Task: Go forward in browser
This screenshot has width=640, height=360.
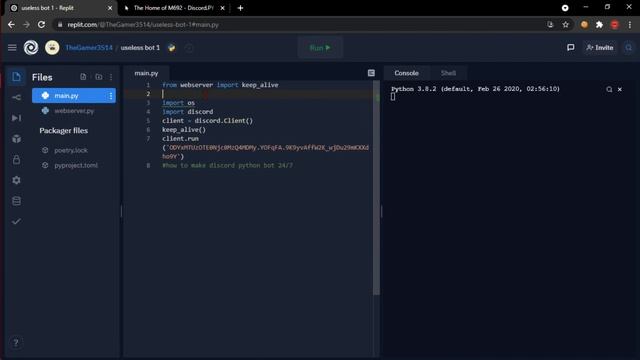Action: [x=27, y=24]
